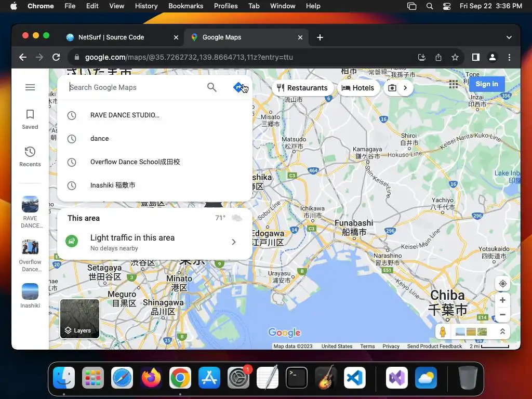Click Send Product Feedback link
Image resolution: width=532 pixels, height=399 pixels.
coord(435,346)
